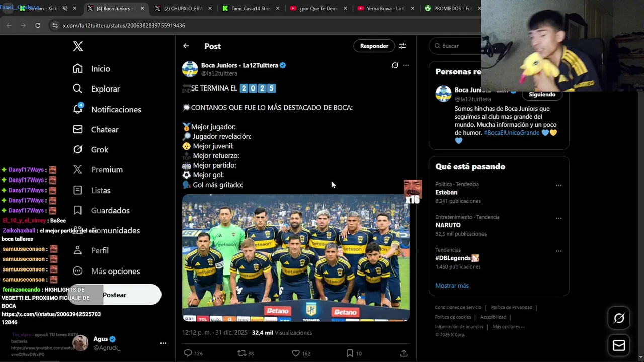Click the Siguiendo button

pos(542,94)
